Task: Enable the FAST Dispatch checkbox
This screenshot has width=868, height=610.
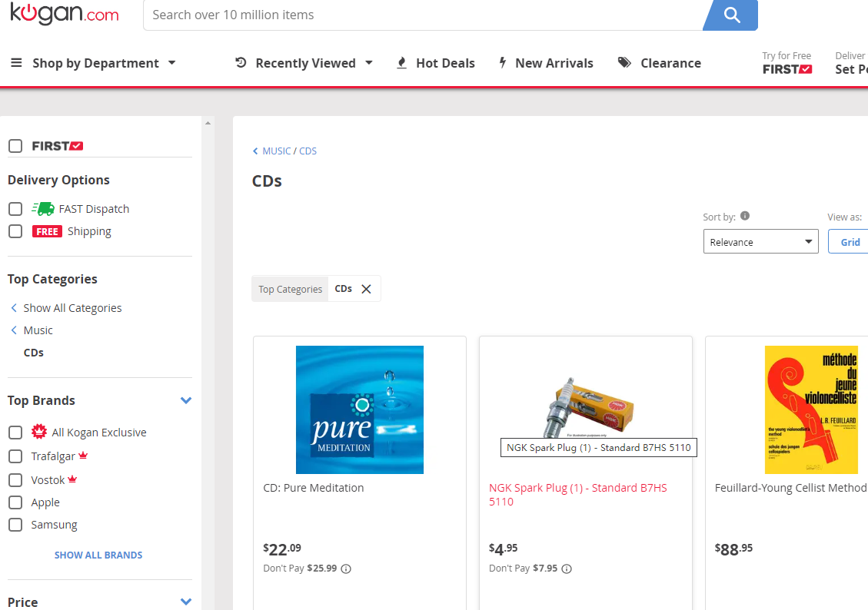Action: click(15, 209)
